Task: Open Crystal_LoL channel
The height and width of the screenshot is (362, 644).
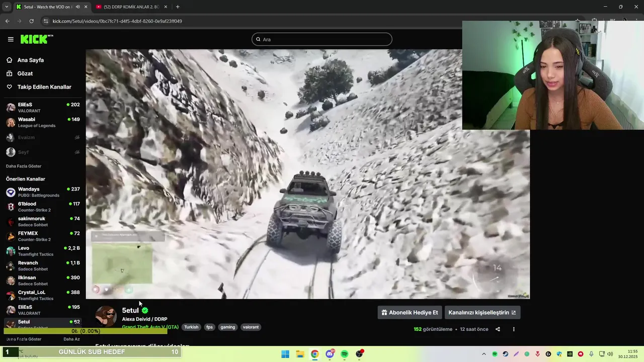Action: (43, 295)
